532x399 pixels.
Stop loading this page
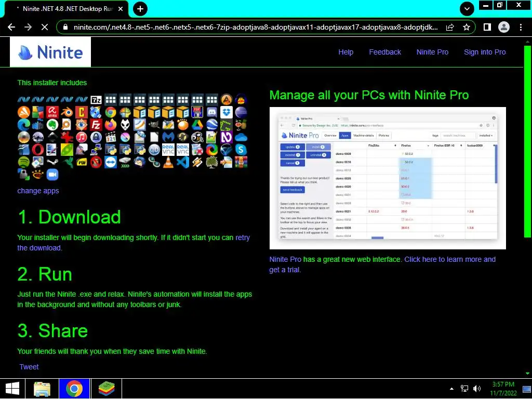tap(45, 27)
